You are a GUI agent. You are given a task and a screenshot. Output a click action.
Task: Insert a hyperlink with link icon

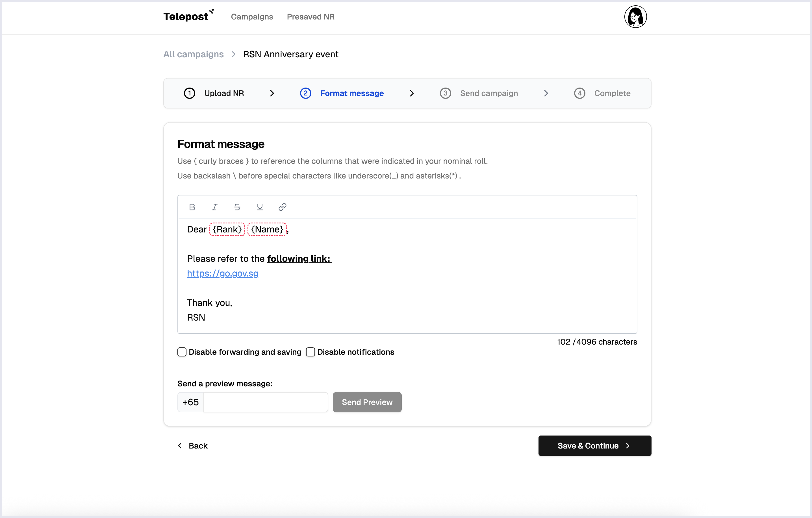[282, 207]
